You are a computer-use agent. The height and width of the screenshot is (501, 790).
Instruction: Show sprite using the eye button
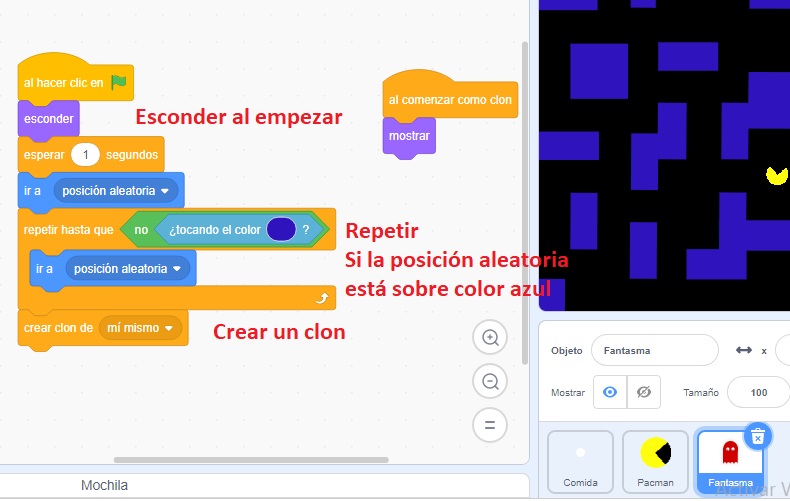click(x=609, y=393)
